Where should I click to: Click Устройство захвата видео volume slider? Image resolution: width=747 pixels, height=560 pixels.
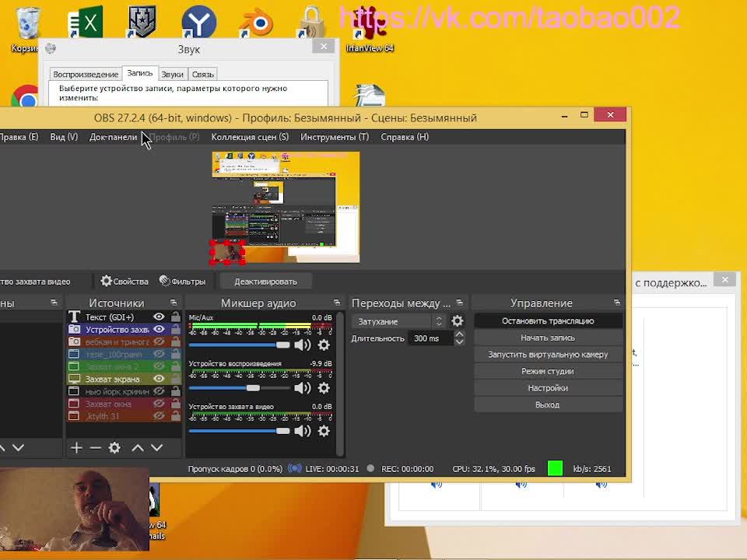pyautogui.click(x=239, y=431)
